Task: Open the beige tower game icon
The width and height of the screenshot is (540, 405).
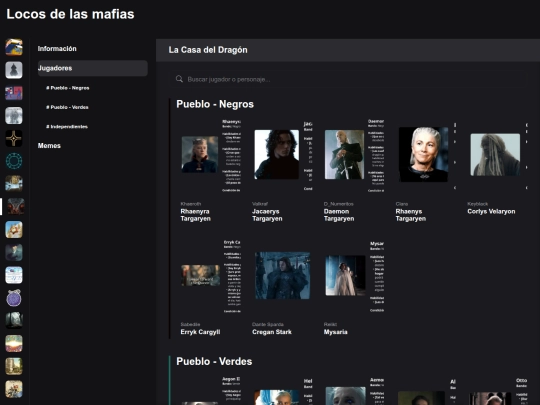Action: 14,366
